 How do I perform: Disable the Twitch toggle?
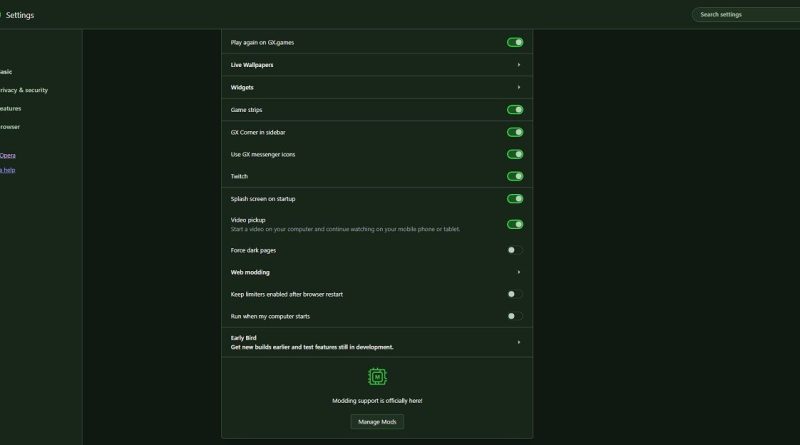515,176
